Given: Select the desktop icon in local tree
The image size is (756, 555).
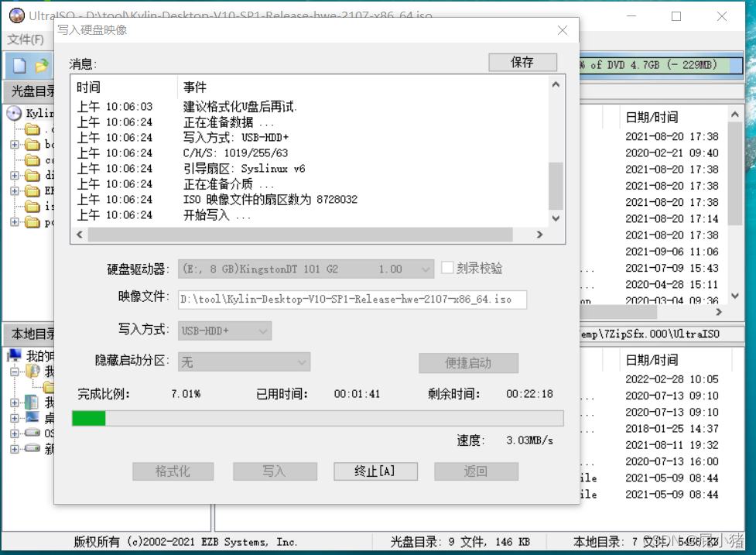Looking at the screenshot, I should [x=32, y=416].
